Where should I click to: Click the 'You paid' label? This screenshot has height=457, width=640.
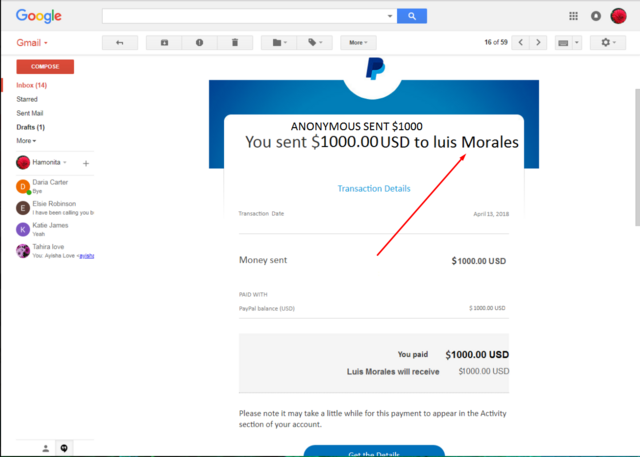coord(413,354)
